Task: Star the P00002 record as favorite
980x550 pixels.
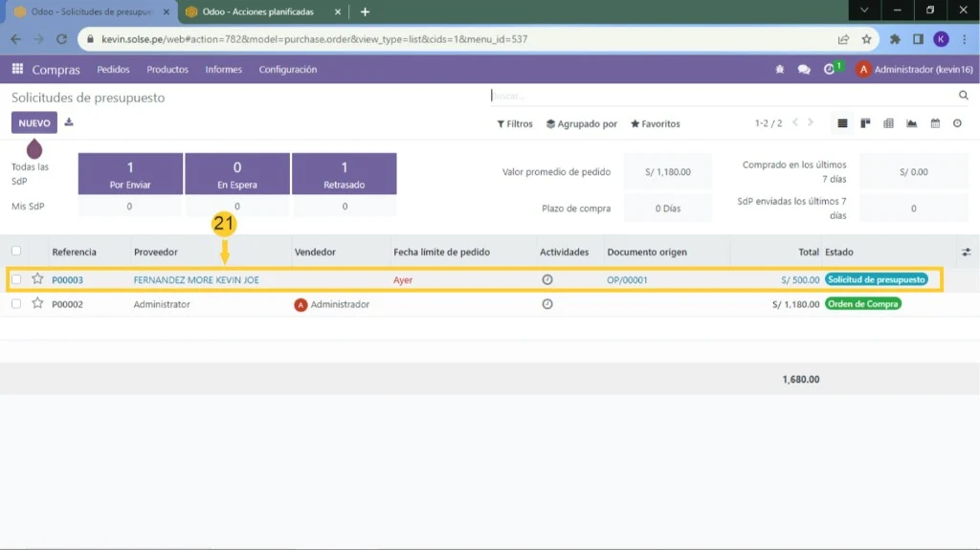Action: click(37, 303)
